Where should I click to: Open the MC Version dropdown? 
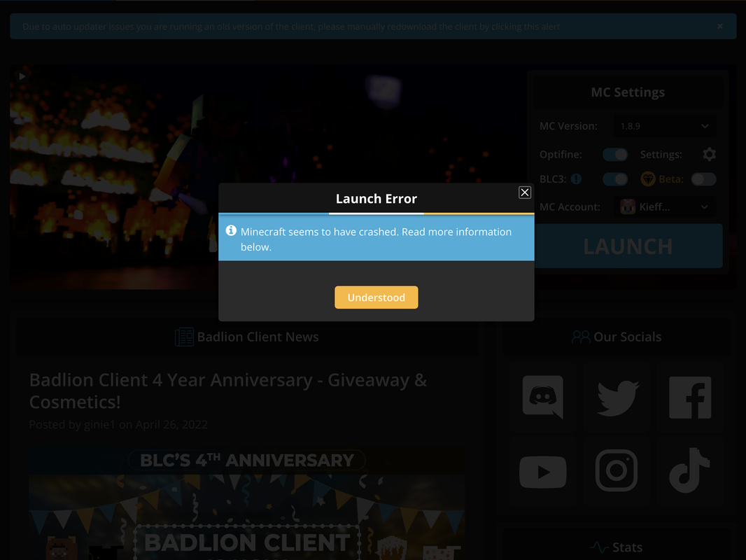[x=665, y=126]
